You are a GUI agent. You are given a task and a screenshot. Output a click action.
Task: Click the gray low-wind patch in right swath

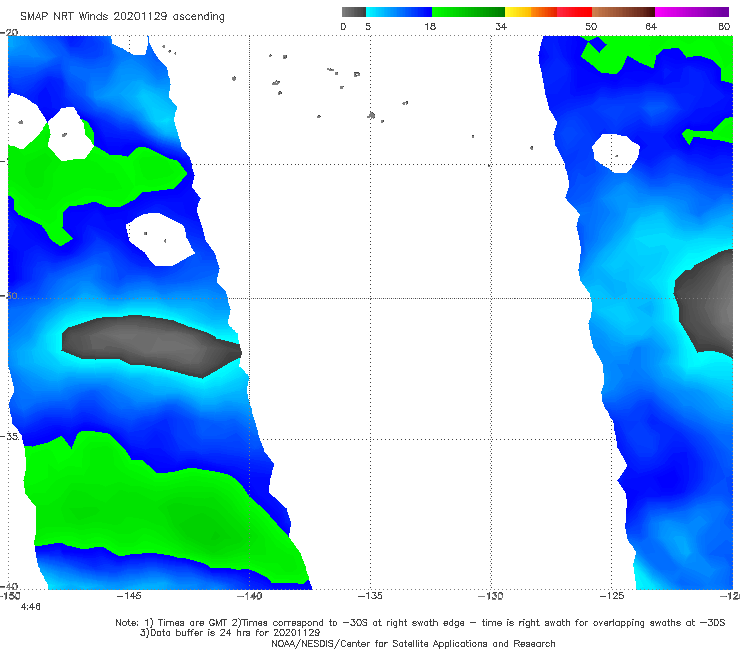pos(706,302)
